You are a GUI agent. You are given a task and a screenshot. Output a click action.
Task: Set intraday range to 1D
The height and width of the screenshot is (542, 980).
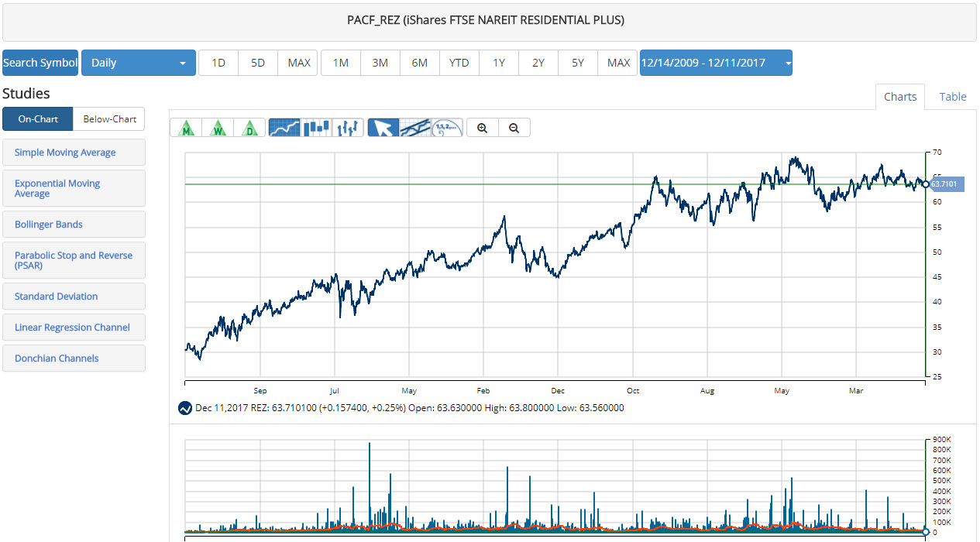click(x=218, y=63)
